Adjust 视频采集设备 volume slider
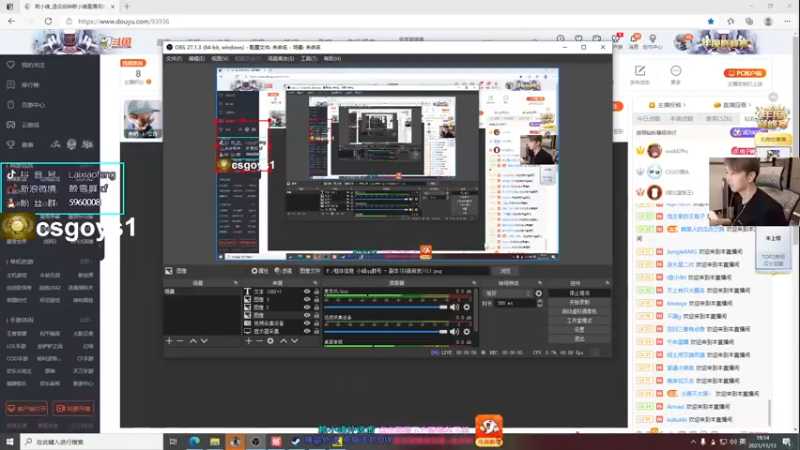The image size is (800, 450). point(385,332)
